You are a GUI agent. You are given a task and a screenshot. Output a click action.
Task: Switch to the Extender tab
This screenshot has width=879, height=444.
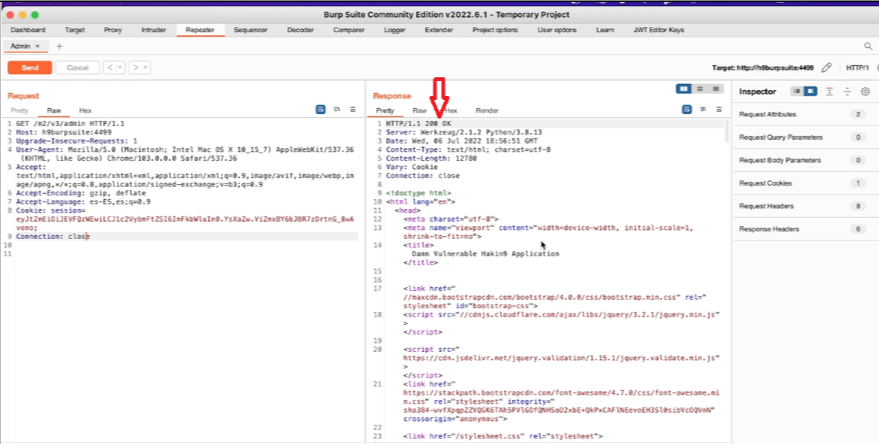point(439,30)
